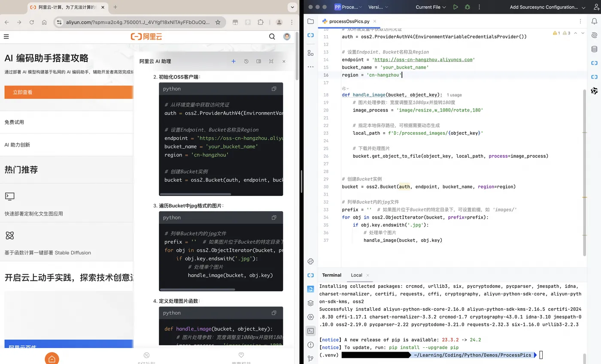Image resolution: width=601 pixels, height=364 pixels.
Task: Expand the Version control dropdown in PyCharm
Action: tap(378, 7)
